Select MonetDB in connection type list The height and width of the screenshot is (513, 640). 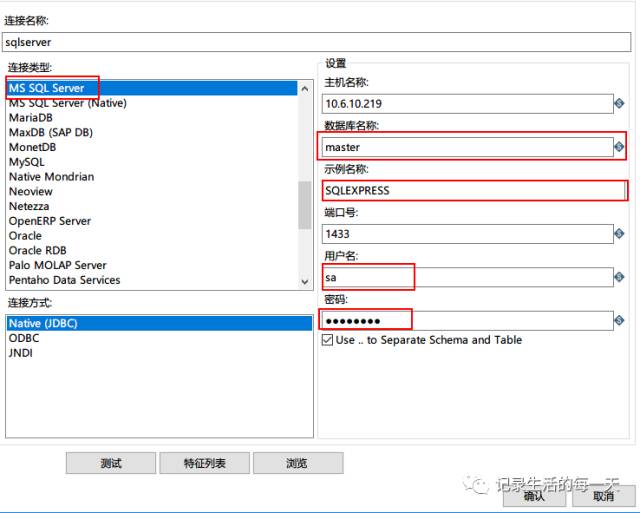pyautogui.click(x=152, y=147)
